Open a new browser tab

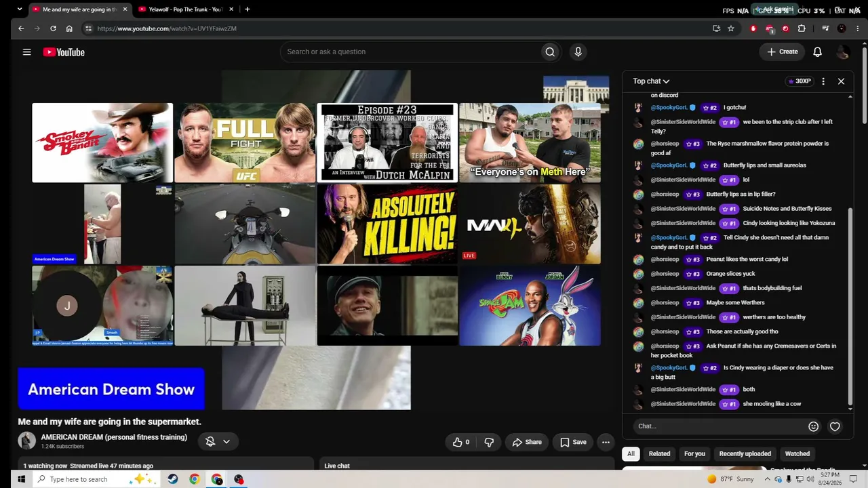tap(247, 9)
